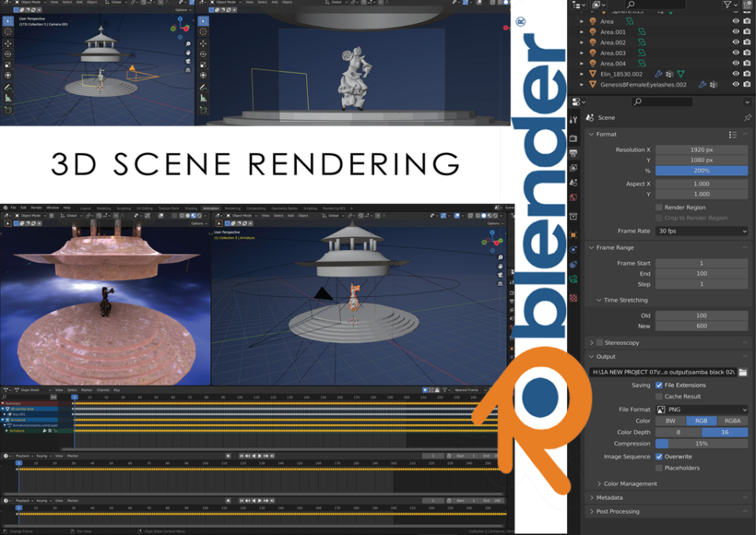Expand the Color Management subpanel

point(598,483)
